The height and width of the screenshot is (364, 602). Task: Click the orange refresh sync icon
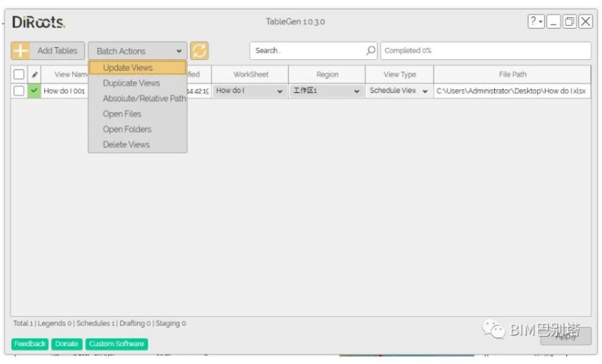click(199, 51)
